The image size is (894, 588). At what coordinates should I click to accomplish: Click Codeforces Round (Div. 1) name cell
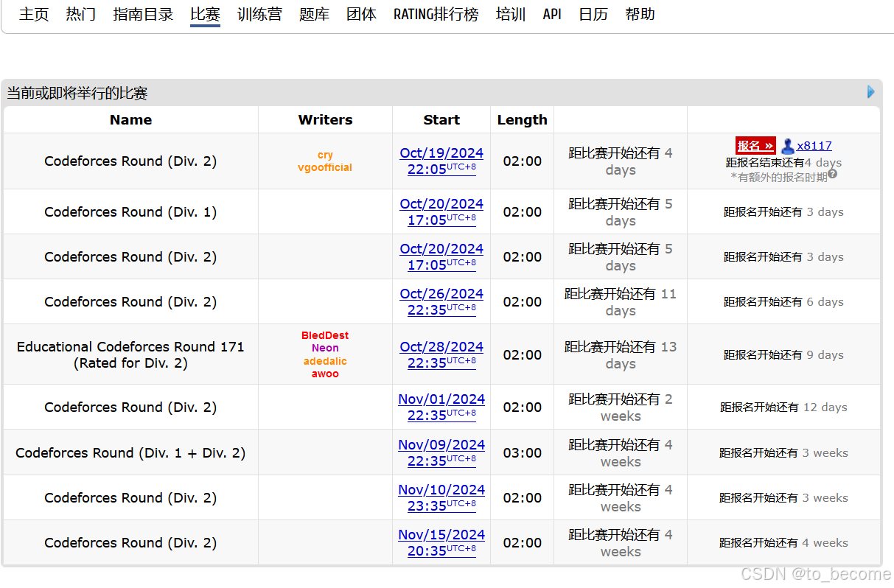point(130,211)
